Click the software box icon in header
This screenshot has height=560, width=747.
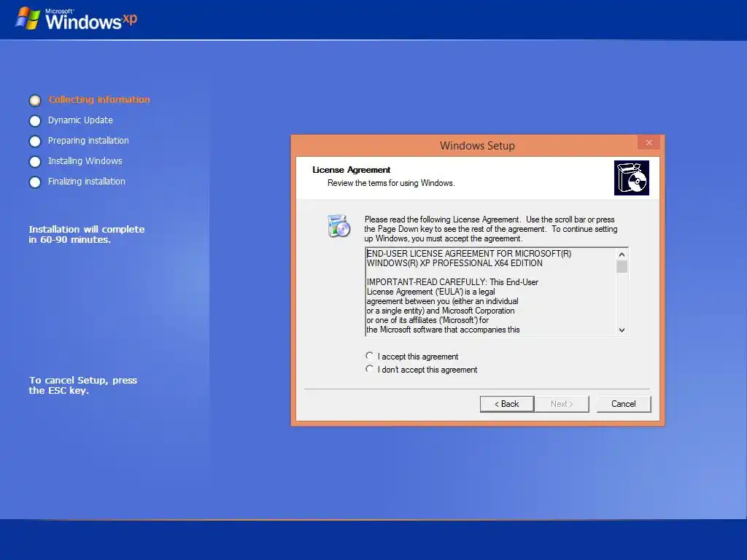tap(632, 178)
